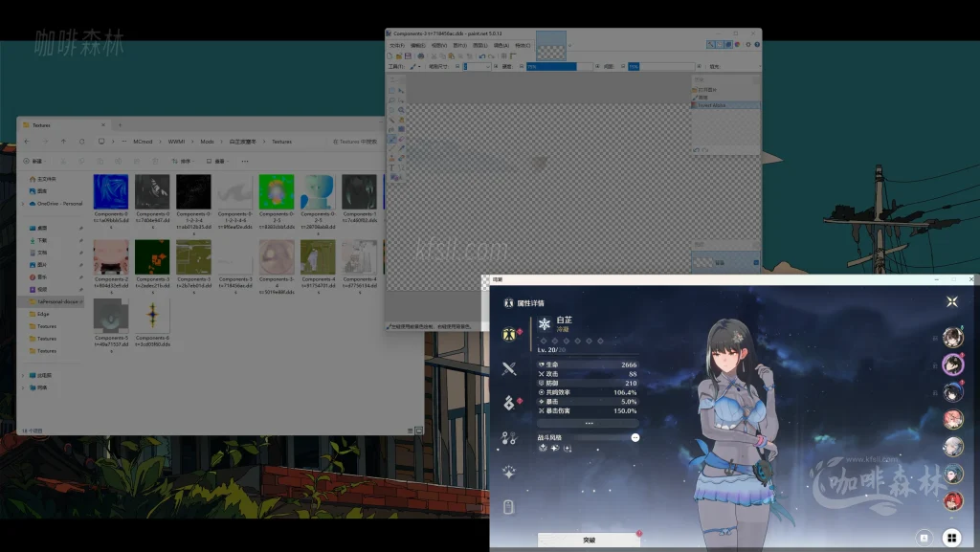
Task: Click the more stats ellipsis bar in game
Action: point(589,424)
